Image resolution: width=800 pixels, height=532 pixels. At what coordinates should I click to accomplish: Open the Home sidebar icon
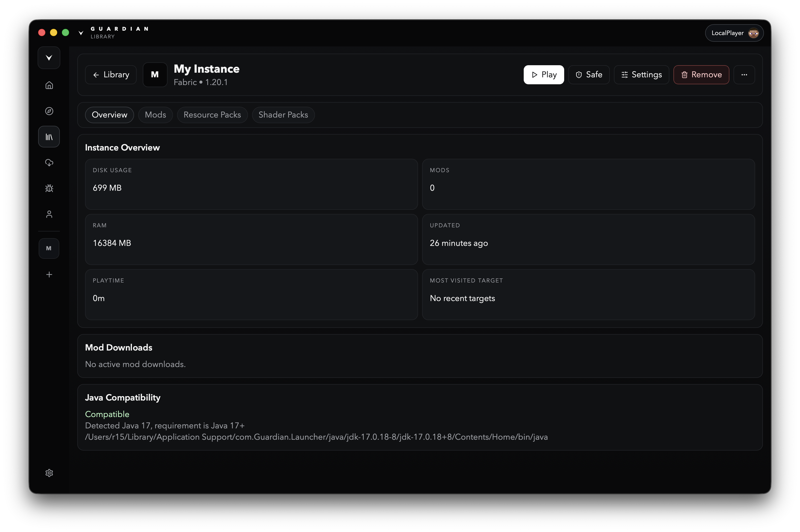tap(49, 85)
